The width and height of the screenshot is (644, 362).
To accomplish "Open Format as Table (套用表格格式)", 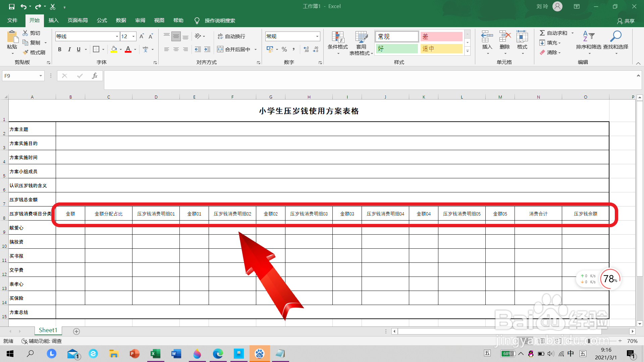I will pyautogui.click(x=361, y=43).
